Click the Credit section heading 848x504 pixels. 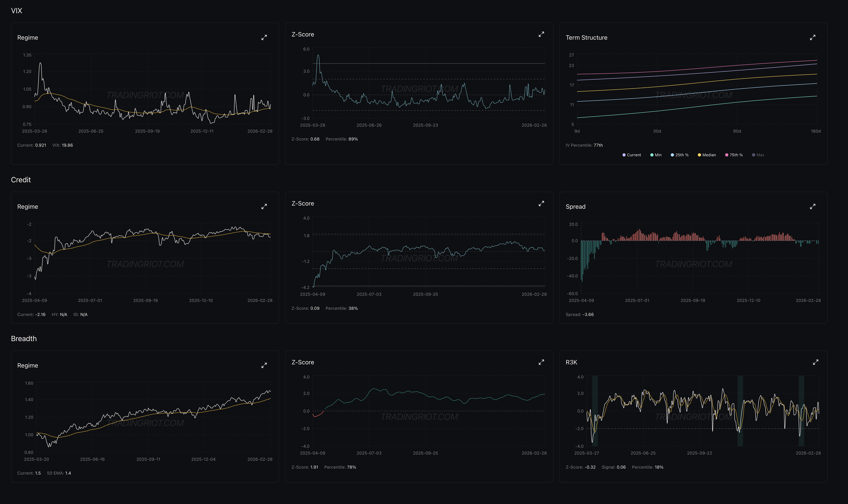coord(21,180)
